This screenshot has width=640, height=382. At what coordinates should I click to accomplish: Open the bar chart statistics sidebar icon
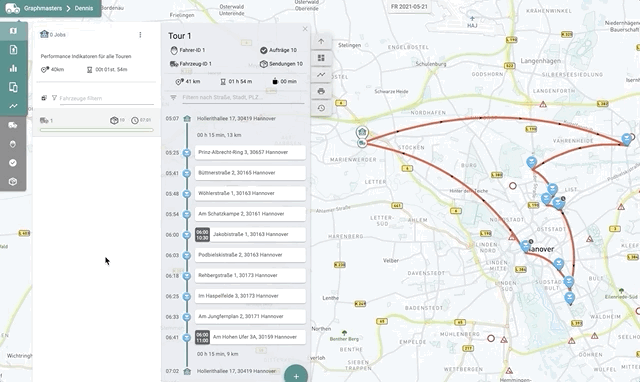pos(13,68)
